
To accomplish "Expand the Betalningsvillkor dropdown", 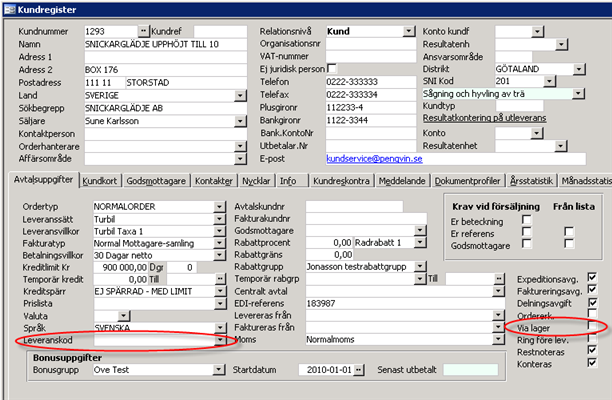I will tap(219, 255).
